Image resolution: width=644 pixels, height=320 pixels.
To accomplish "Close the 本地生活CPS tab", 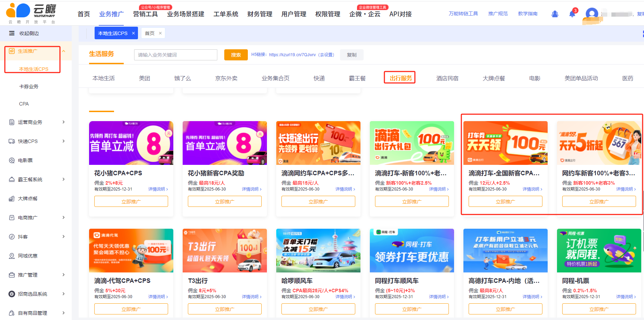I will [133, 33].
